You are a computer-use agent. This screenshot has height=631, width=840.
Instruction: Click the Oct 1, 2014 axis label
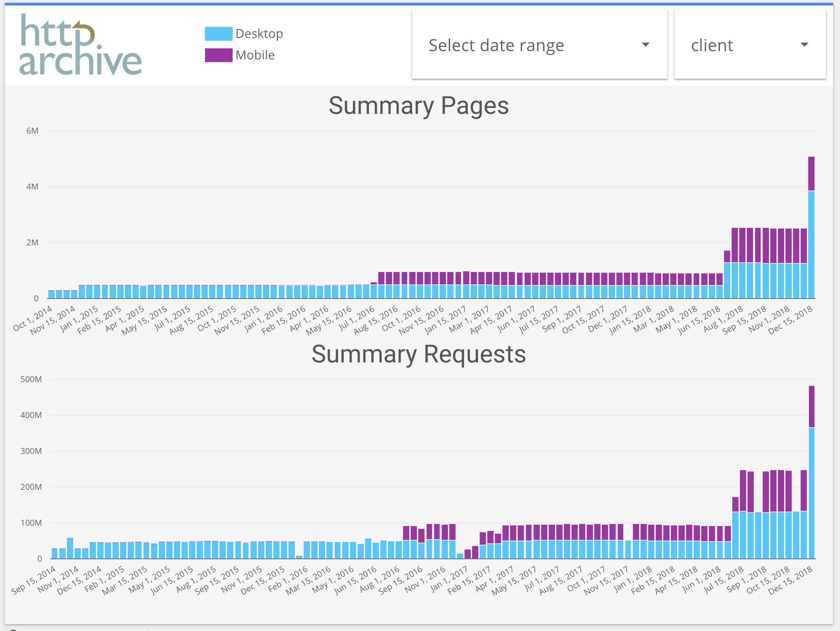(x=33, y=319)
